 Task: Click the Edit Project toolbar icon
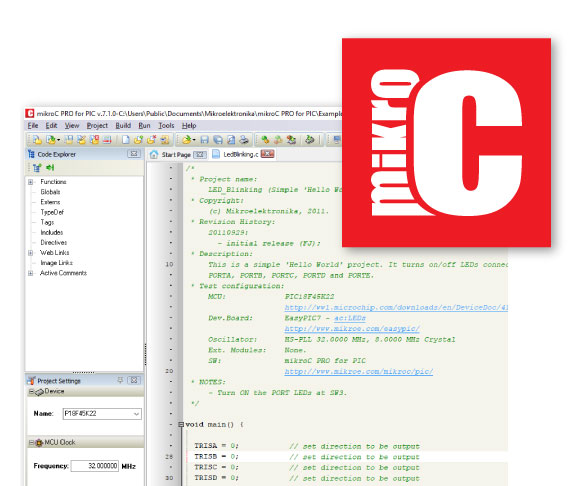pyautogui.click(x=81, y=140)
